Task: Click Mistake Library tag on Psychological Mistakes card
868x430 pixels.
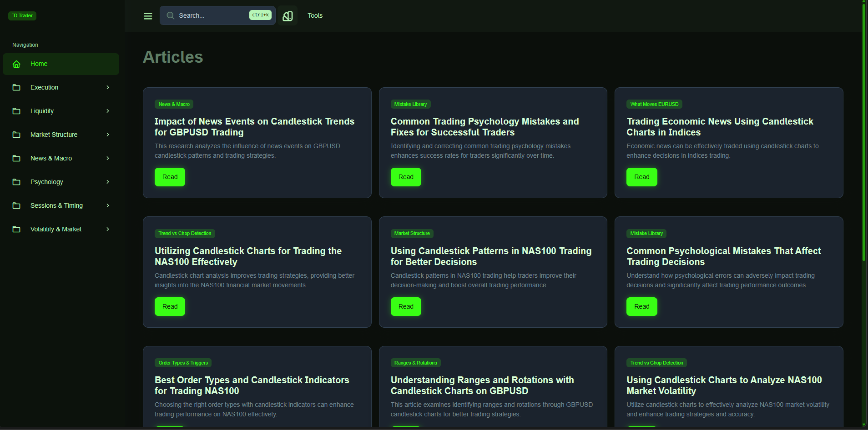Action: (646, 233)
